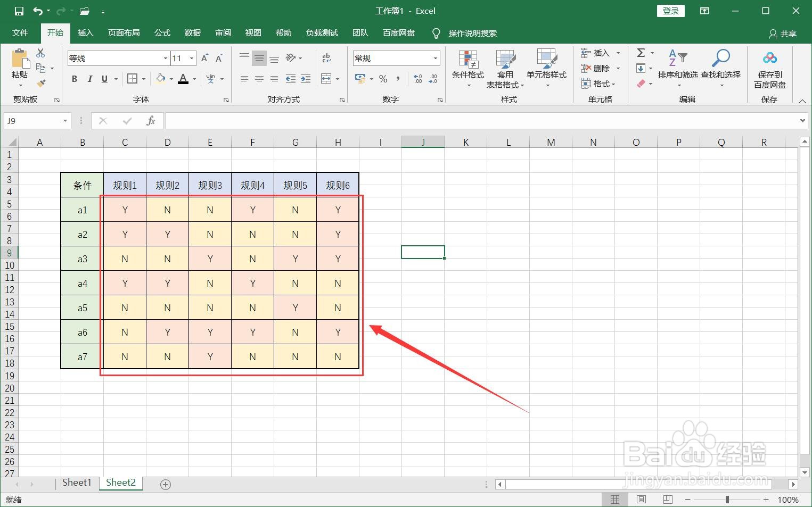The width and height of the screenshot is (812, 507).
Task: Toggle align text left
Action: click(244, 79)
